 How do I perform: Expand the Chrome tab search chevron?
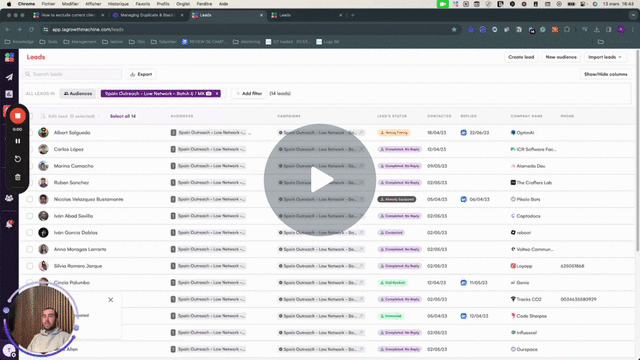point(633,15)
